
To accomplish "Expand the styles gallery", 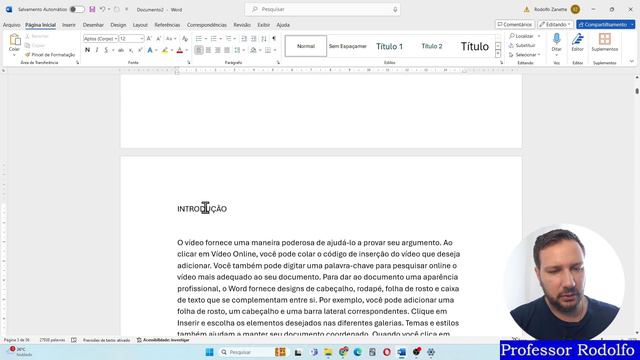I will [498, 54].
